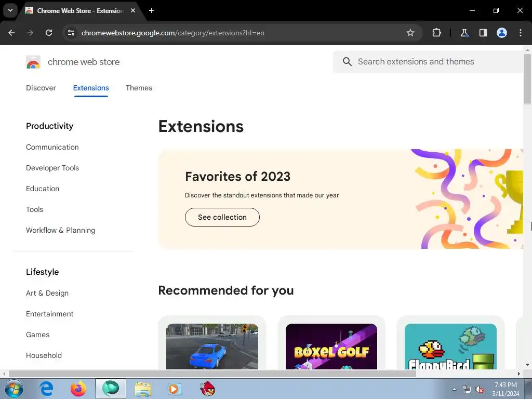Click the vertical scrollbar thumb
Screen dimensions: 532x399
pyautogui.click(x=527, y=79)
